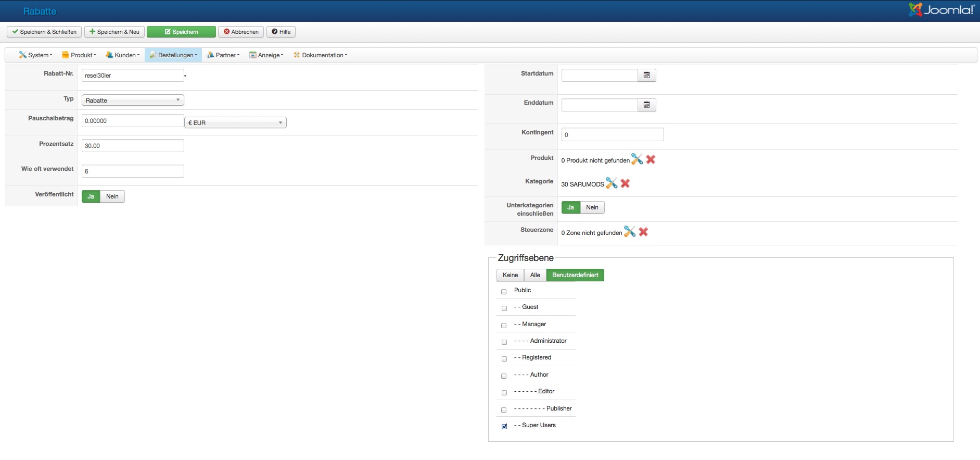Viewport: 980px width, 460px height.
Task: Open the Partner menu
Action: [223, 55]
